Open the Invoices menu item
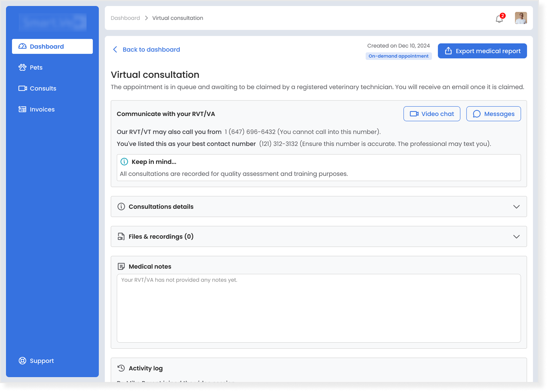The image size is (548, 392). (x=42, y=109)
